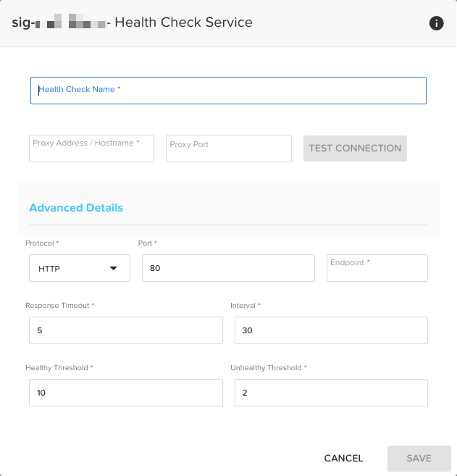This screenshot has width=457, height=476.
Task: Select the Interval field showing 30
Action: click(x=331, y=330)
